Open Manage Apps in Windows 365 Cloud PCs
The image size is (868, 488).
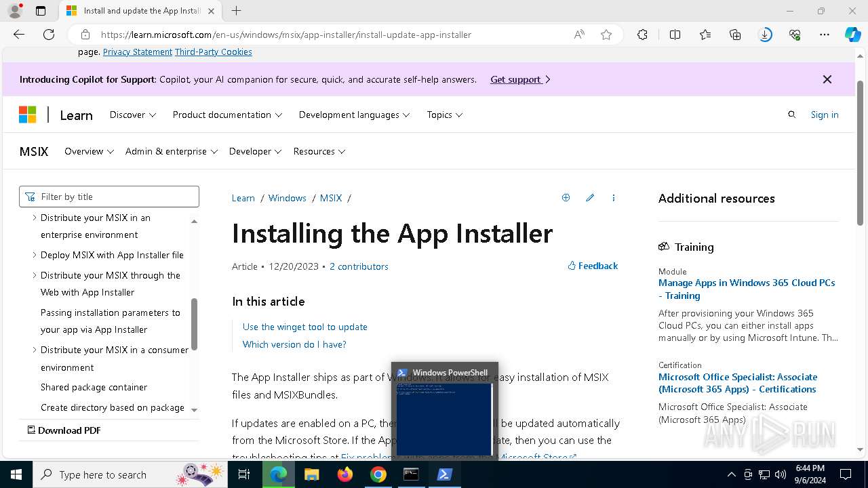747,289
